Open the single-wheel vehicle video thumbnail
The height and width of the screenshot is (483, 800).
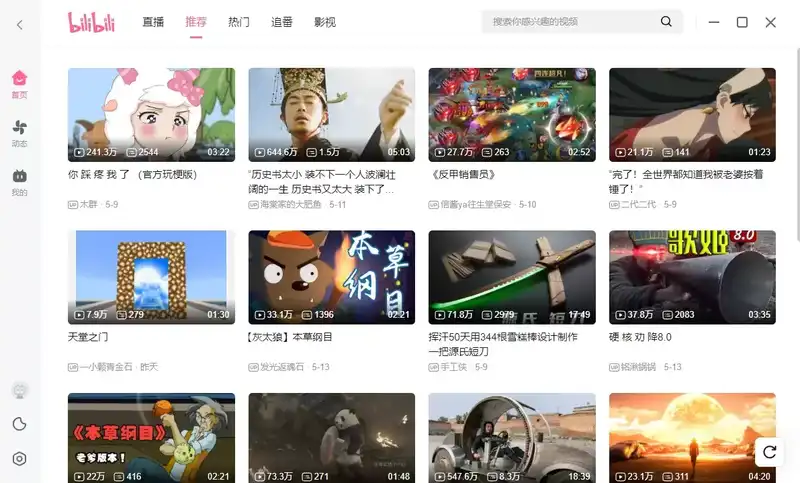click(512, 438)
